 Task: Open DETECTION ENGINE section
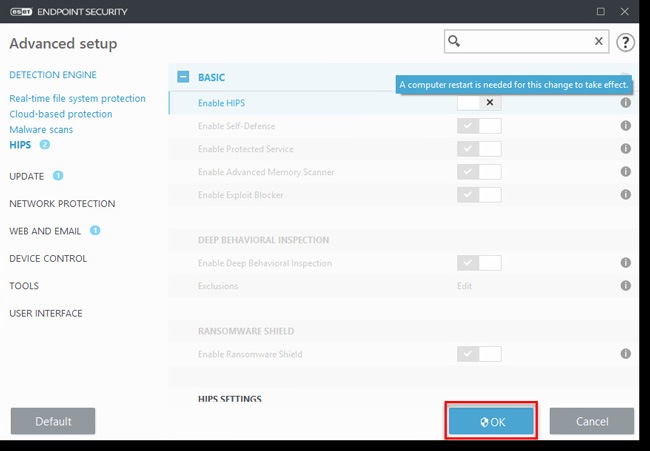click(x=53, y=75)
